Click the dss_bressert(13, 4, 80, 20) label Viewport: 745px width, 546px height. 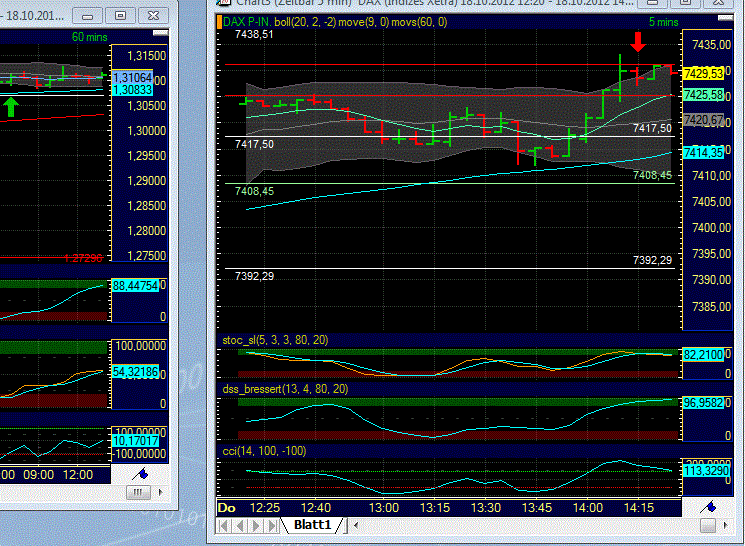click(x=285, y=389)
